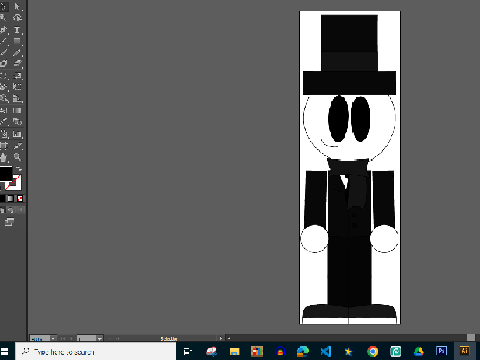Go to previous artboard button
Viewport: 480px width, 360px height.
click(71, 339)
